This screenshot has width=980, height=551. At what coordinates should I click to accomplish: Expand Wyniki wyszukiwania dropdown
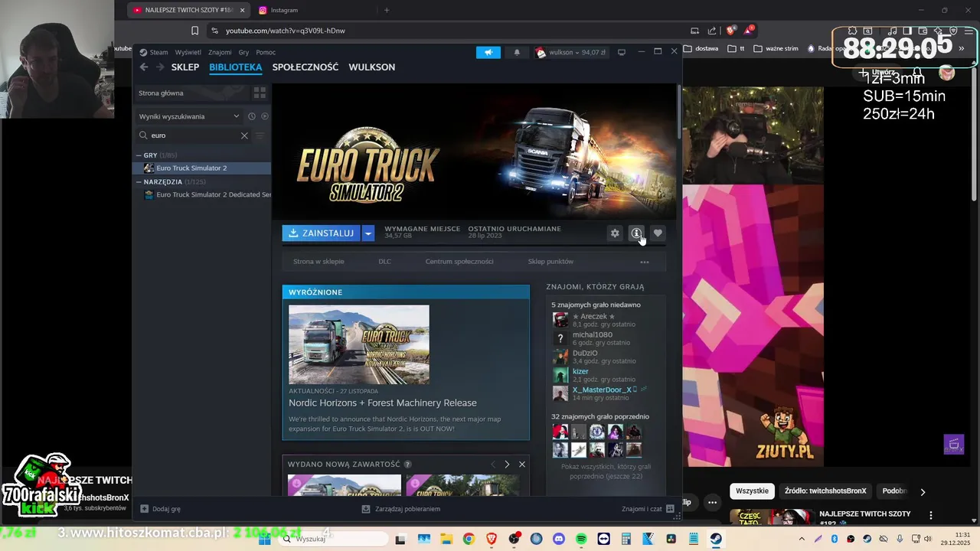point(189,116)
